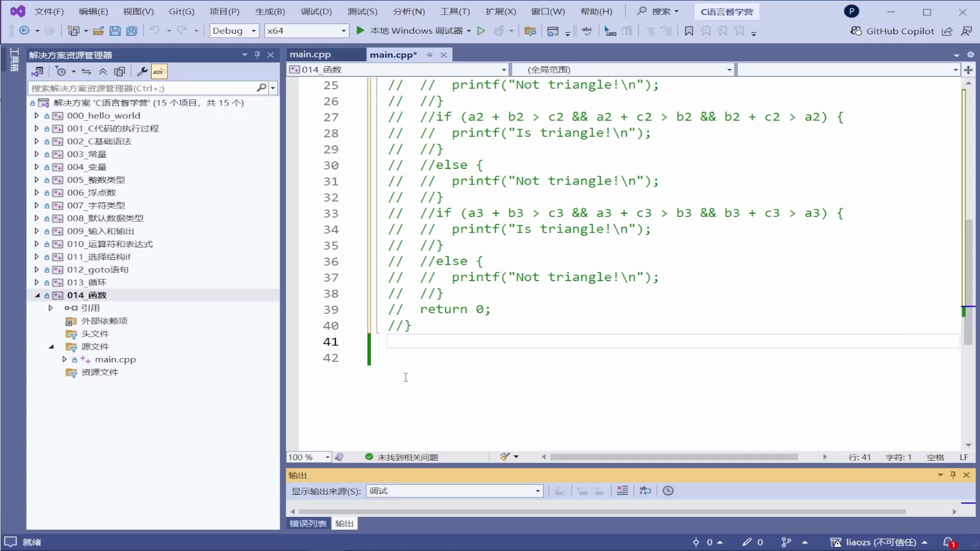Click the Find in Files icon
The width and height of the screenshot is (980, 551).
(530, 32)
